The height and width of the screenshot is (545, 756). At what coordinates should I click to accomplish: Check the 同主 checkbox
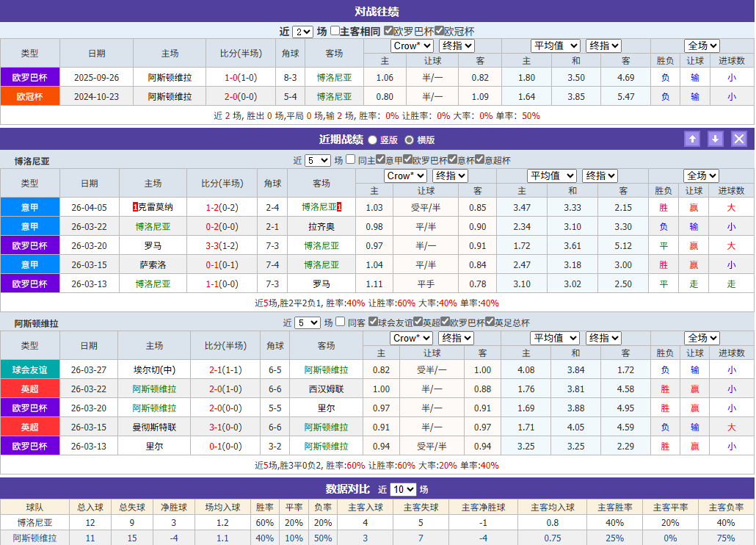click(x=350, y=159)
